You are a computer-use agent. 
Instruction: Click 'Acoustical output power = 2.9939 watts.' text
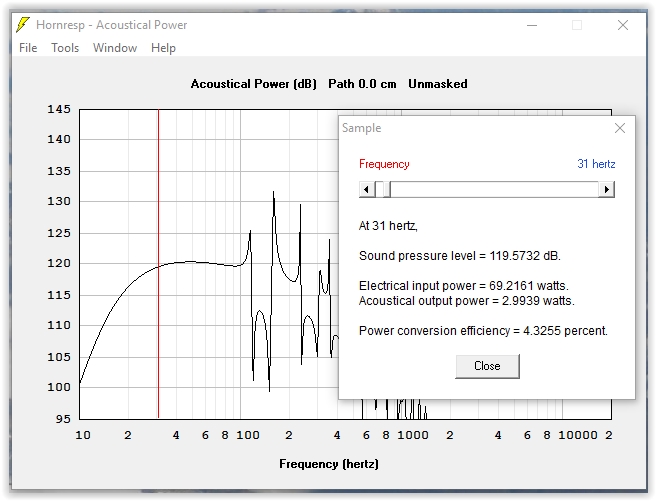pos(466,301)
